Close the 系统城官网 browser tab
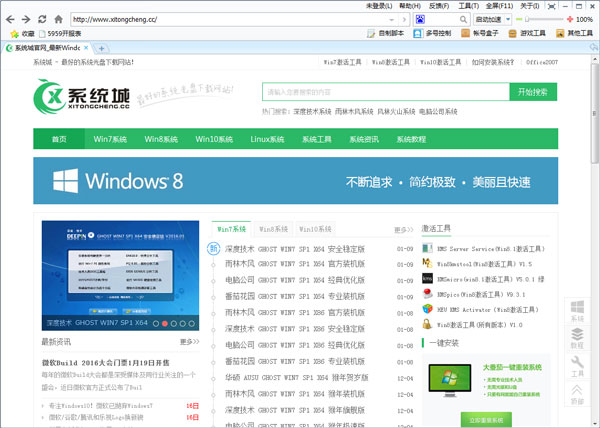This screenshot has width=600, height=428. (86, 48)
